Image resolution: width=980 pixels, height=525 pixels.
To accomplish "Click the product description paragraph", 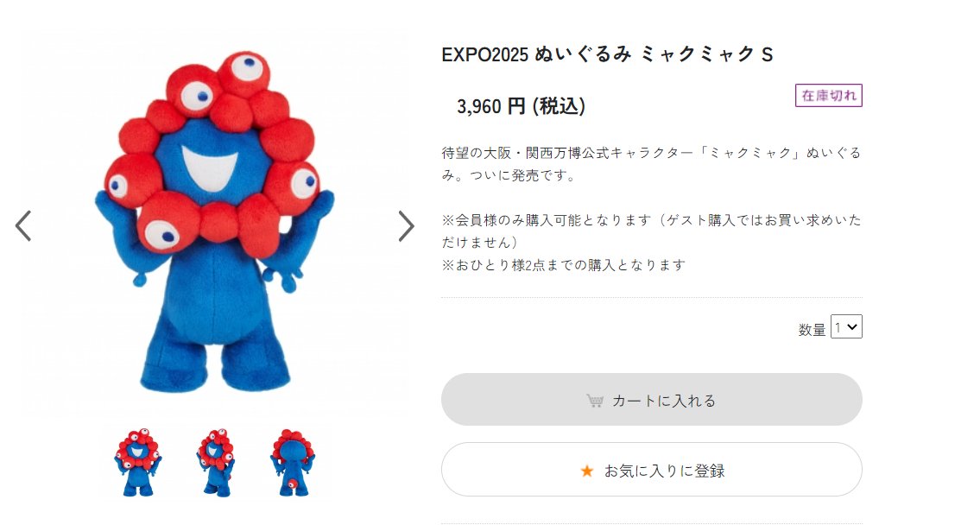I will [651, 164].
